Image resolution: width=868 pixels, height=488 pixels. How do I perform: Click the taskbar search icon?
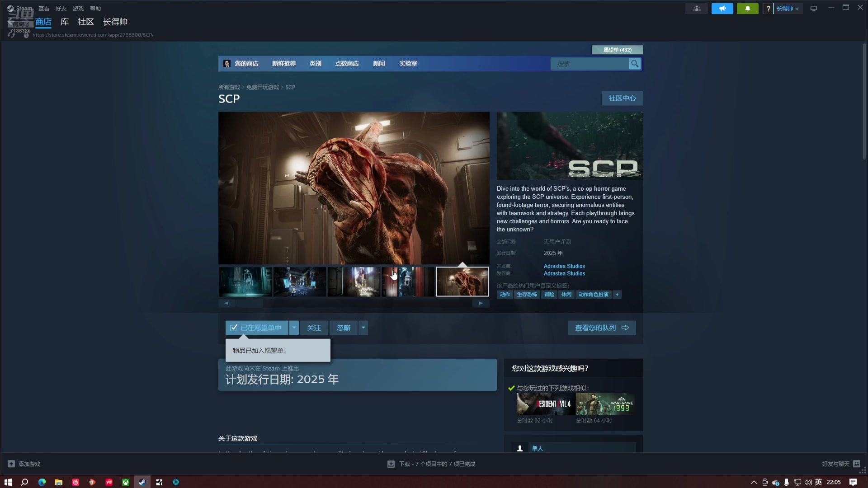[x=24, y=482]
